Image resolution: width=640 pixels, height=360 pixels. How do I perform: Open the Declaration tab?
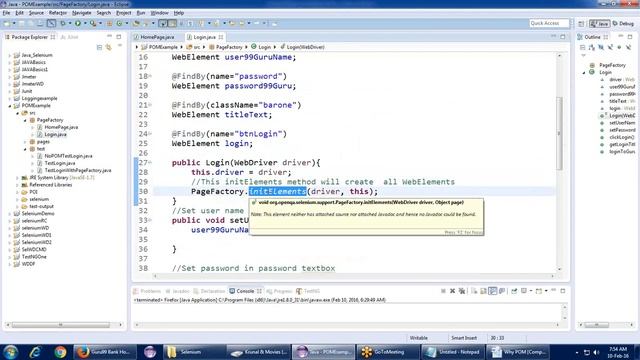209,291
